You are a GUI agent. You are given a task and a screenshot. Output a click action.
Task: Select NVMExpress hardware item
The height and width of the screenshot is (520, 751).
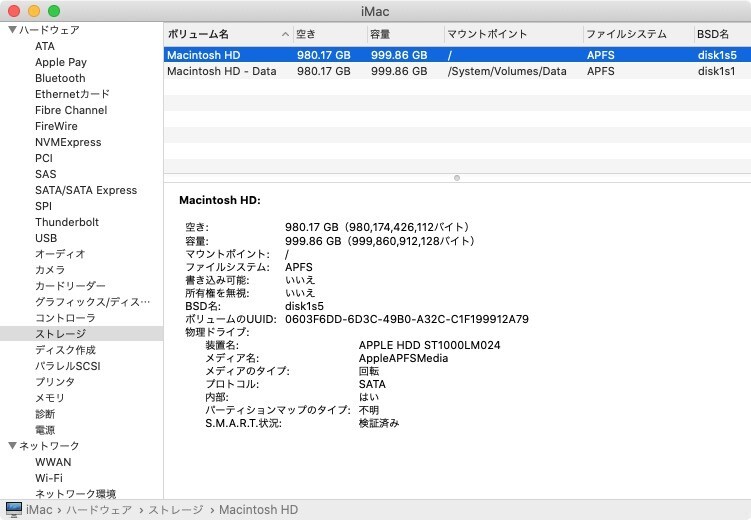(68, 142)
